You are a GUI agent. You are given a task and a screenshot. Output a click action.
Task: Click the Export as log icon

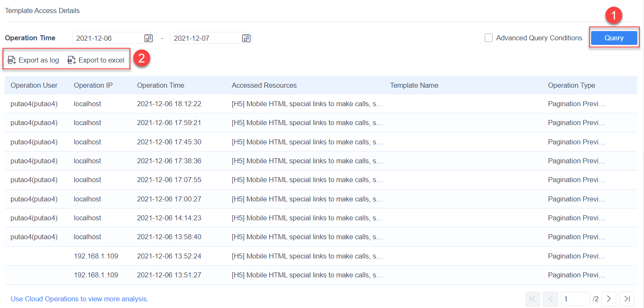tap(12, 60)
